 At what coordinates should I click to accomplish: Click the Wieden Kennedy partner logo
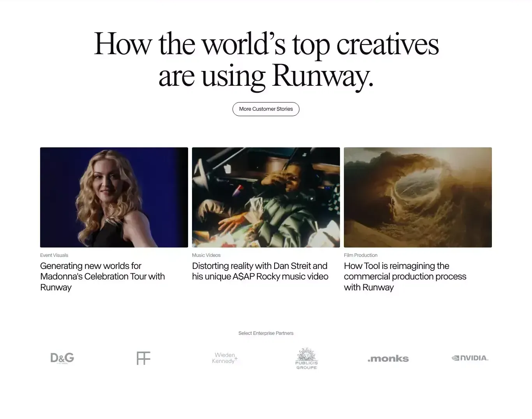click(x=225, y=358)
